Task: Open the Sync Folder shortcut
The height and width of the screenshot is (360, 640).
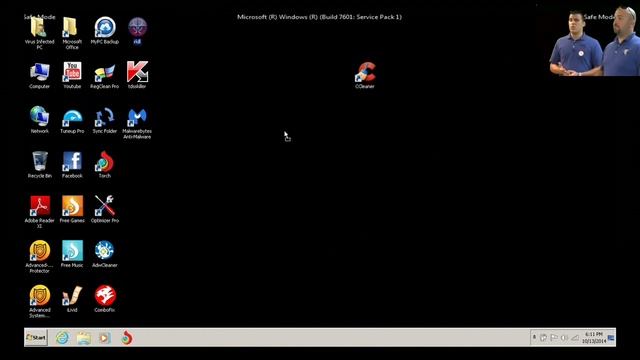Action: click(104, 120)
